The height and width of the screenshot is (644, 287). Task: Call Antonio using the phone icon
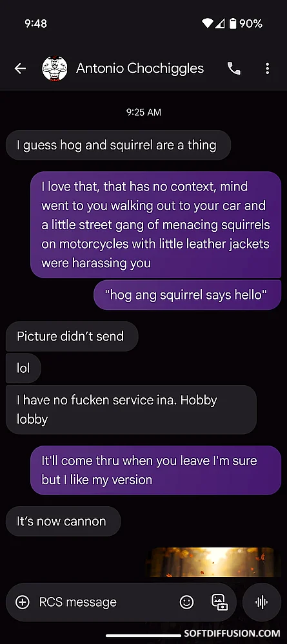(234, 69)
